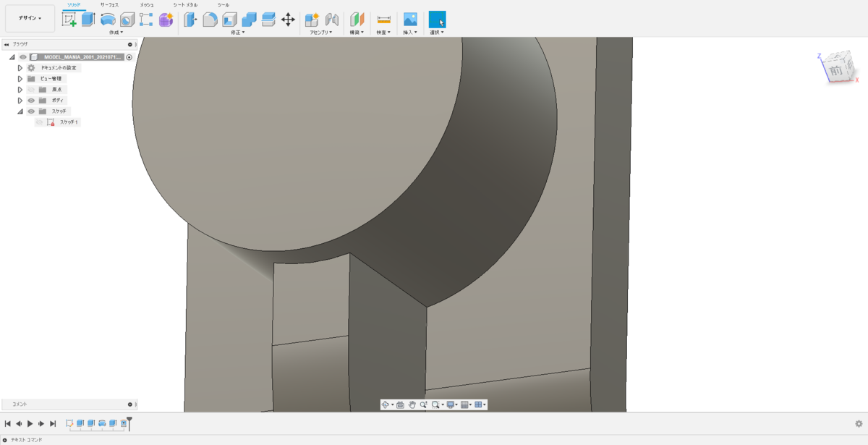
Task: Expand the コメント panel plus button
Action: click(x=130, y=404)
